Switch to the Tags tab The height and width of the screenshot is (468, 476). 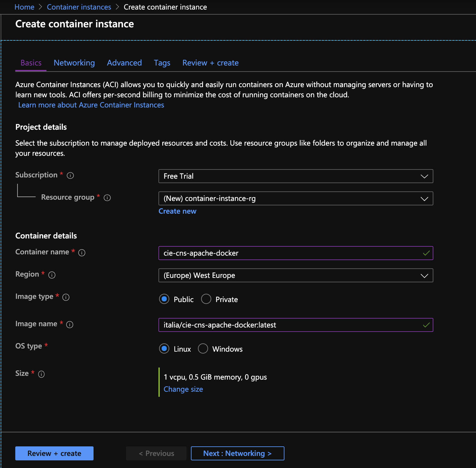pos(162,63)
